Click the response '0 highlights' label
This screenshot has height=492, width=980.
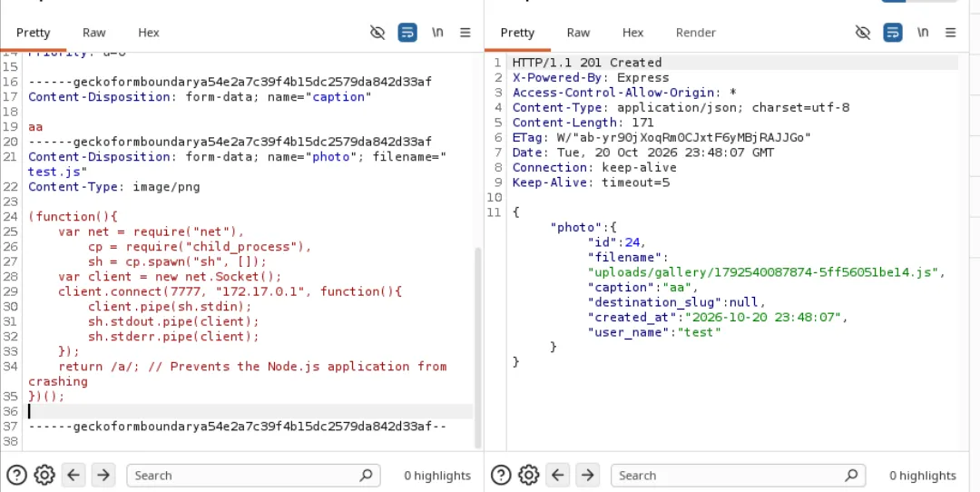(x=923, y=475)
